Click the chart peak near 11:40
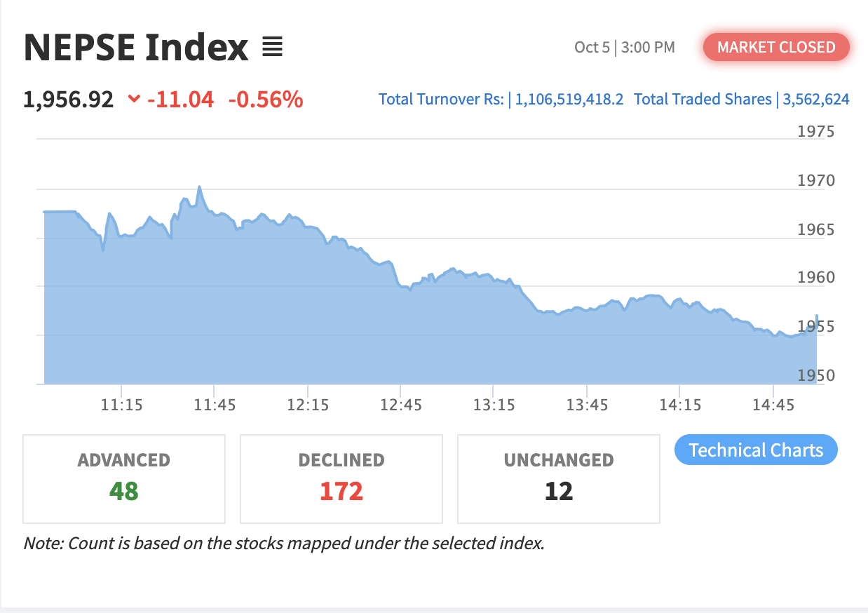The height and width of the screenshot is (613, 868). [199, 187]
